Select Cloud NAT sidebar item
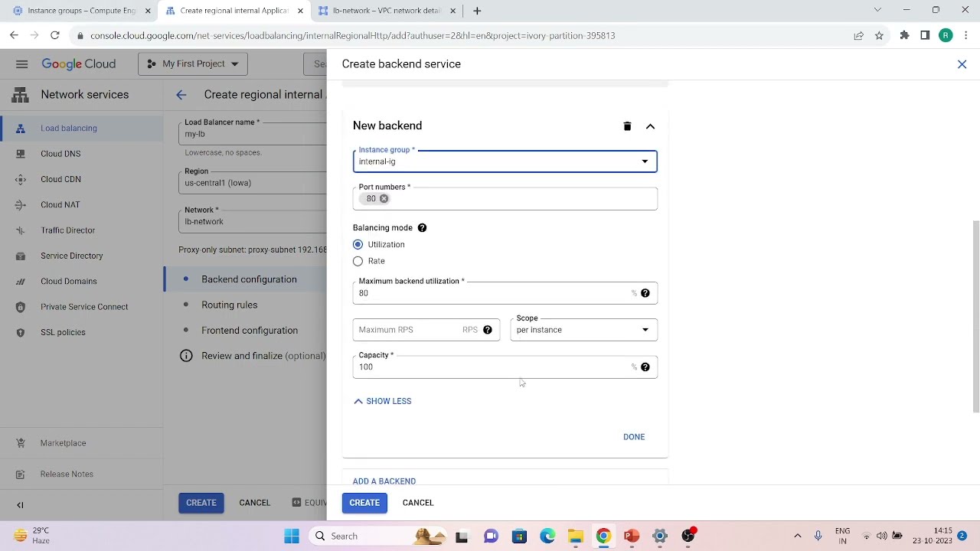 click(x=60, y=205)
